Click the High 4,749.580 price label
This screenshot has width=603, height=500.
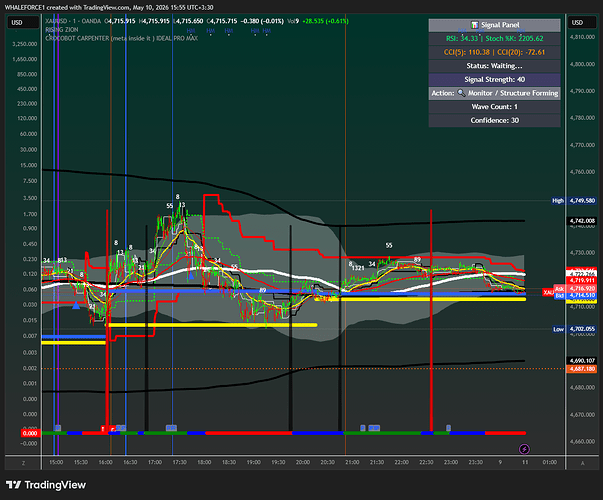click(574, 201)
